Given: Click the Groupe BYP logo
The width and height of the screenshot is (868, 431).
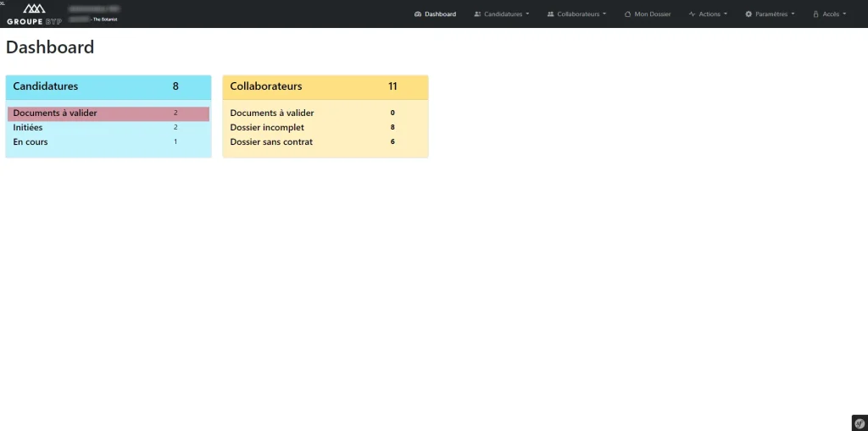Looking at the screenshot, I should click(x=34, y=14).
